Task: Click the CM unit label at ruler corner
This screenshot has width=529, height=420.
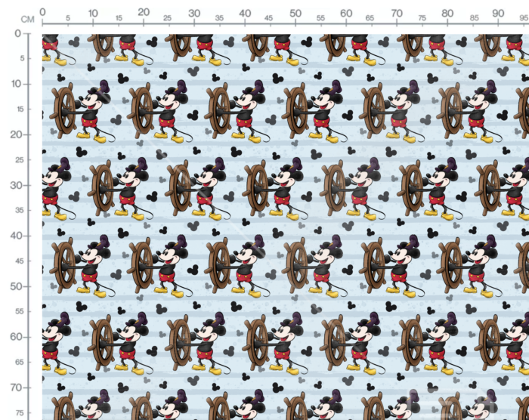Action: point(28,20)
